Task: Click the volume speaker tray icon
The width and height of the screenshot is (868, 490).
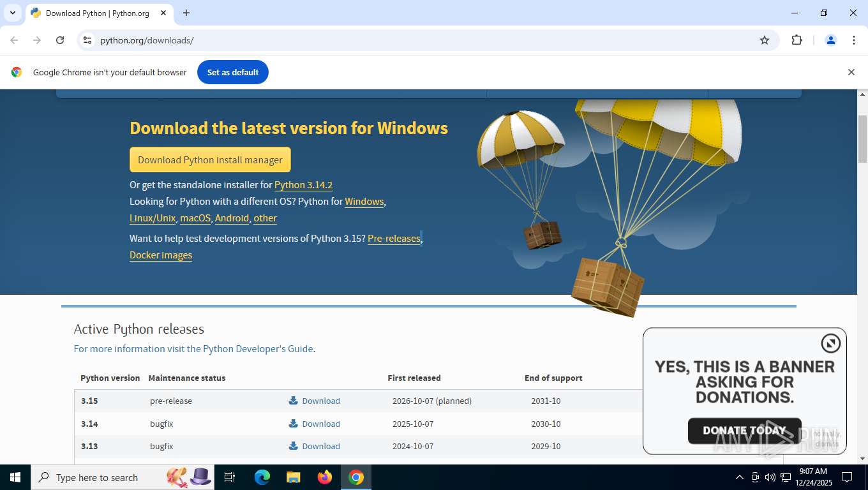Action: pos(770,477)
